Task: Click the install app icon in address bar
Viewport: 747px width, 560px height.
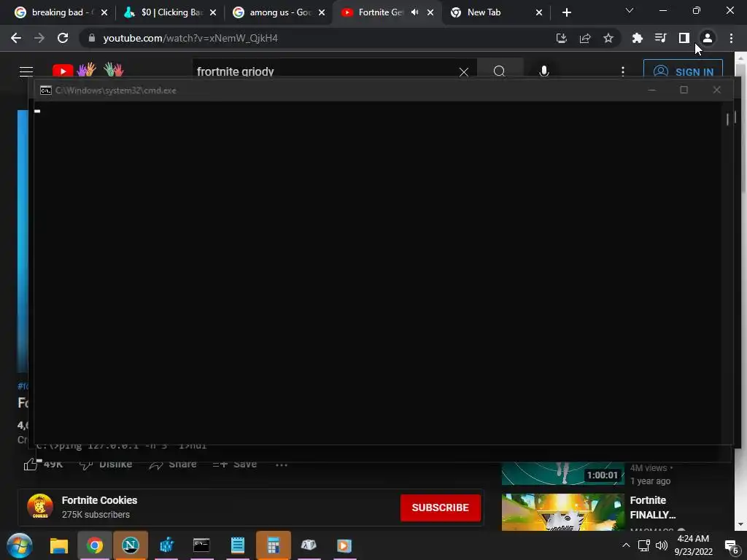Action: tap(562, 38)
